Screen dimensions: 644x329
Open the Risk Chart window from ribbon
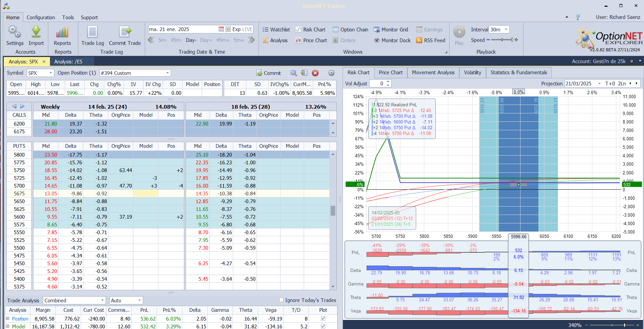311,30
